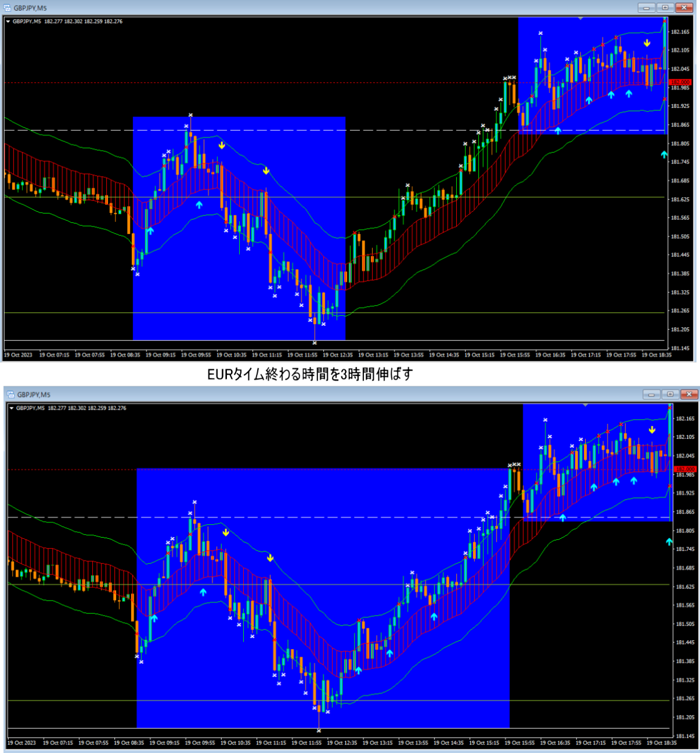Click the gray chart shift triangle in top chart
700x753 pixels.
[x=580, y=19]
